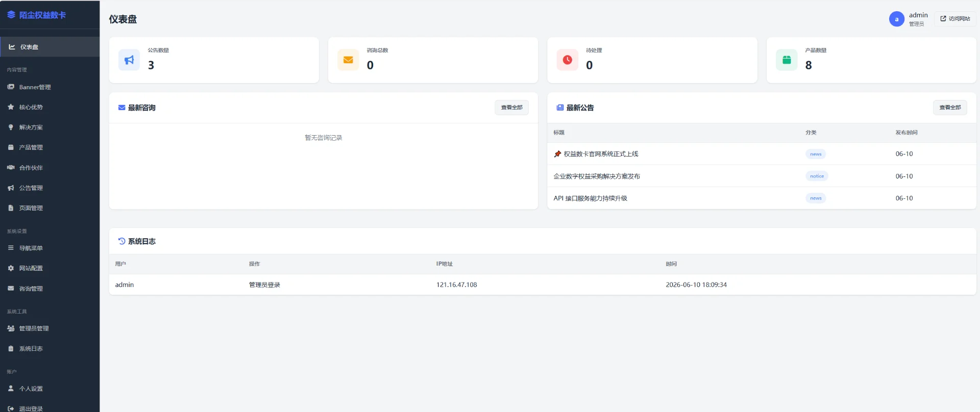This screenshot has height=412, width=980.
Task: Open 个人设置 account page
Action: pyautogui.click(x=50, y=389)
